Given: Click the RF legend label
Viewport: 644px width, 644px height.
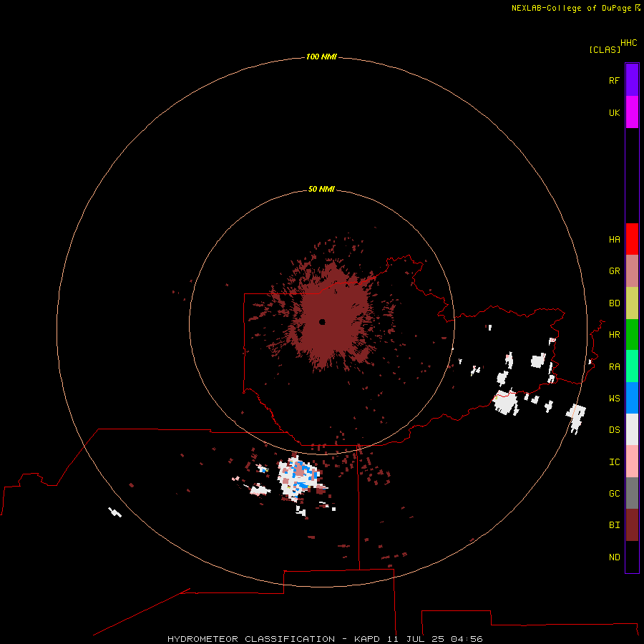Looking at the screenshot, I should point(615,80).
